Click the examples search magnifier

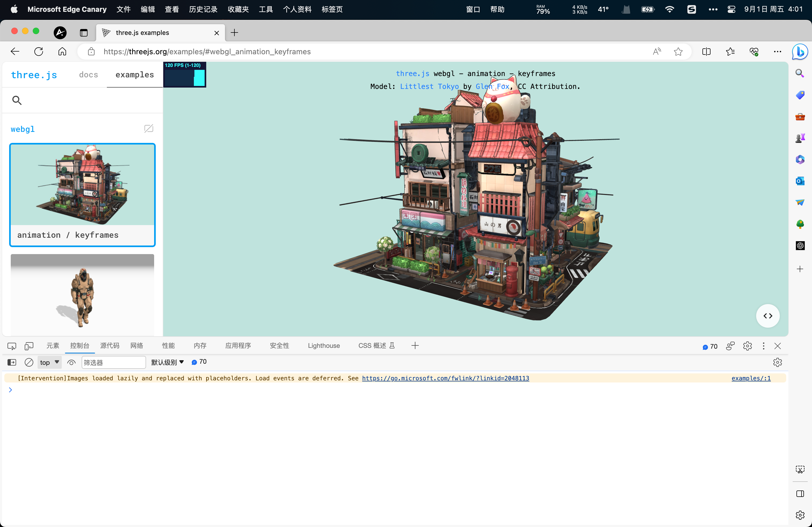tap(17, 100)
